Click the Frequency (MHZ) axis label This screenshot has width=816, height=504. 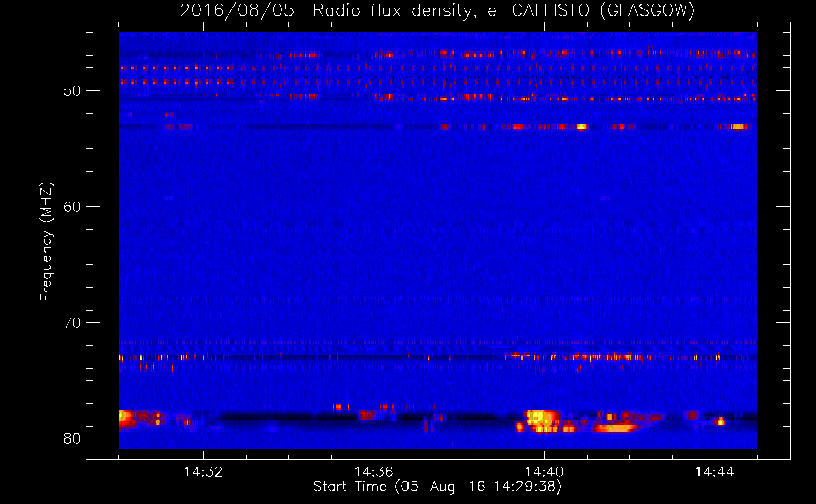pyautogui.click(x=46, y=241)
